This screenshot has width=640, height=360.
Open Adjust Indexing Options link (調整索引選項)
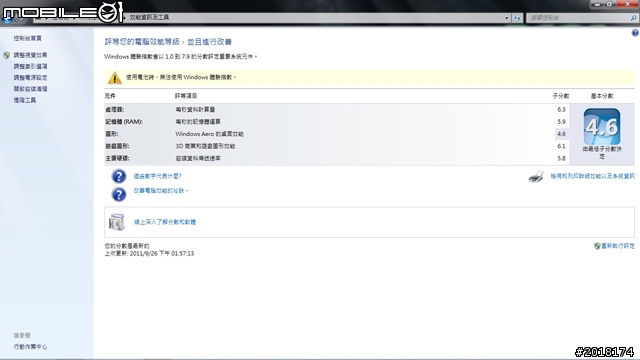pos(30,66)
